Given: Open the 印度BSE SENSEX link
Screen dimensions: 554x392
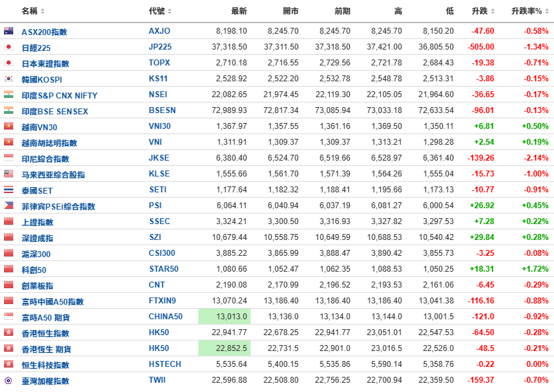Looking at the screenshot, I should [55, 111].
